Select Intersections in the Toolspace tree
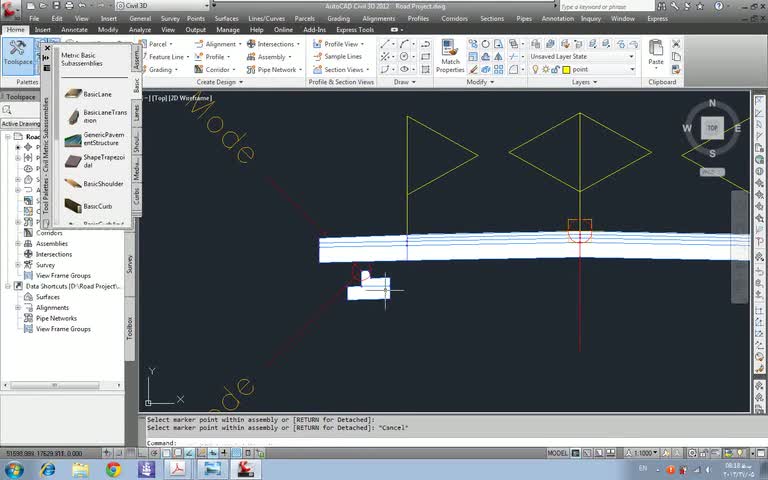768x480 pixels. [53, 254]
